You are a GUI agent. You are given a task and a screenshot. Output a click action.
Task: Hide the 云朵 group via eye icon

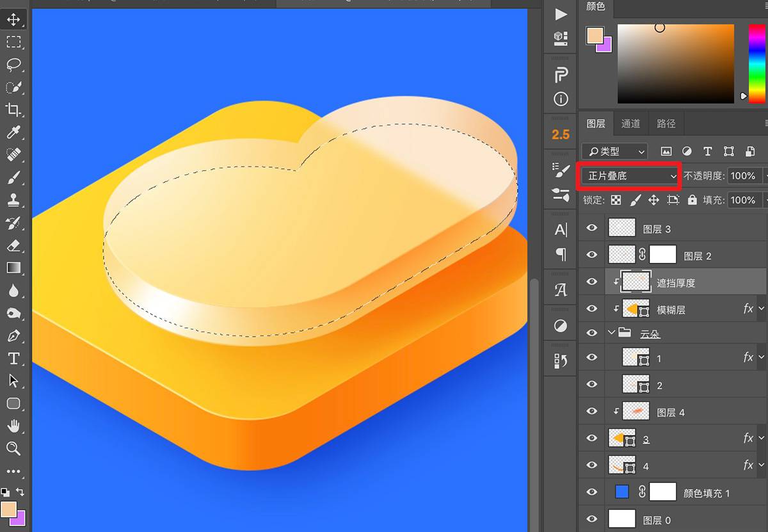[592, 333]
